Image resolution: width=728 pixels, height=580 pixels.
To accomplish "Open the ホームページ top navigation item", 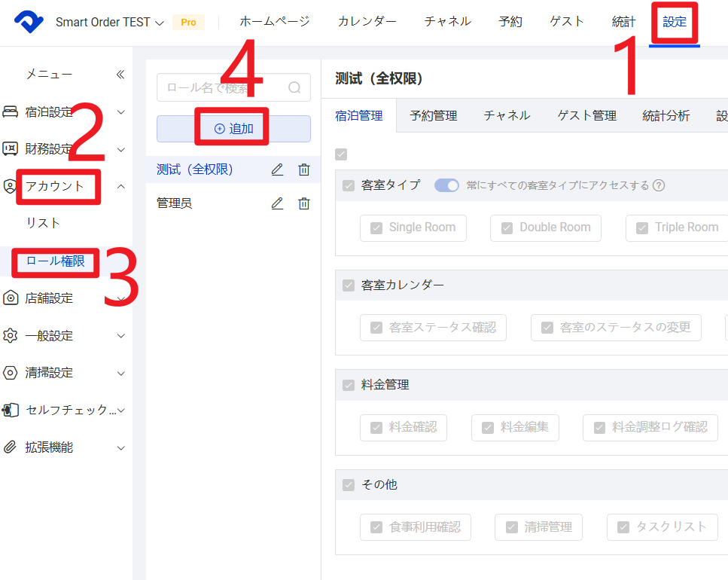I will pyautogui.click(x=274, y=21).
